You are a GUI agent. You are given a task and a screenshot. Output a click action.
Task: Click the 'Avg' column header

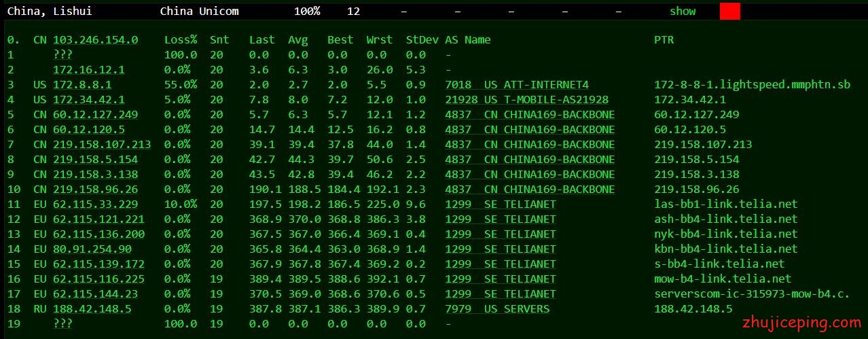click(x=297, y=40)
